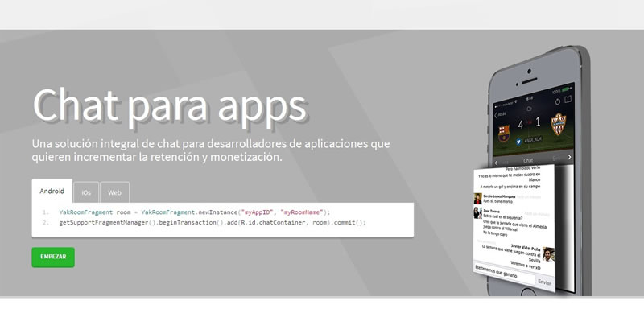Click the #BAR_ALM hashtag label

pyautogui.click(x=533, y=140)
